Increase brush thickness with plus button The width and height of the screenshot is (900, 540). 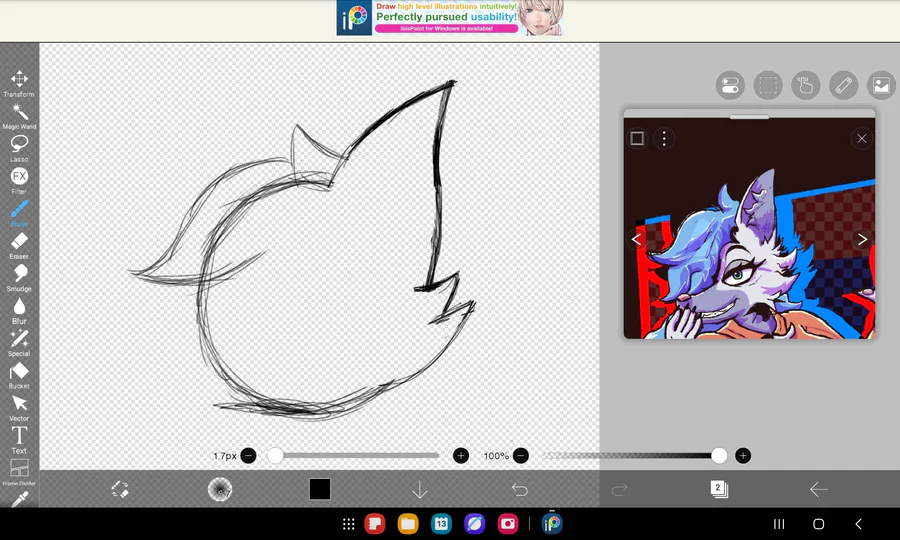pyautogui.click(x=461, y=456)
